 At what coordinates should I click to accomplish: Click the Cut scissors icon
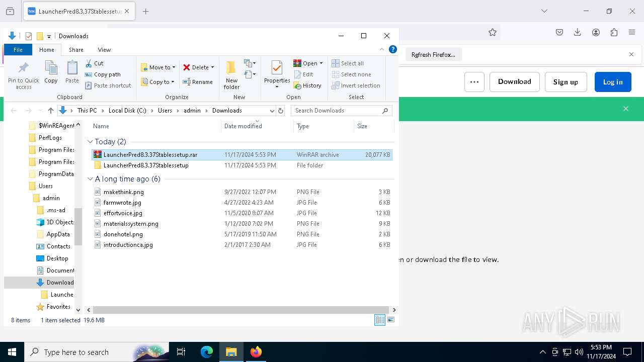[89, 63]
